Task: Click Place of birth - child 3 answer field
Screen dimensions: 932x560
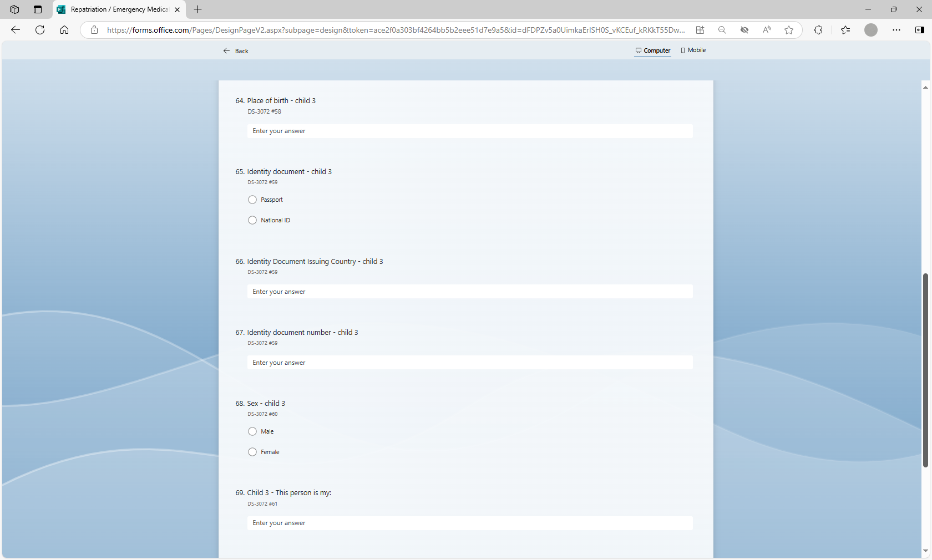Action: point(470,131)
